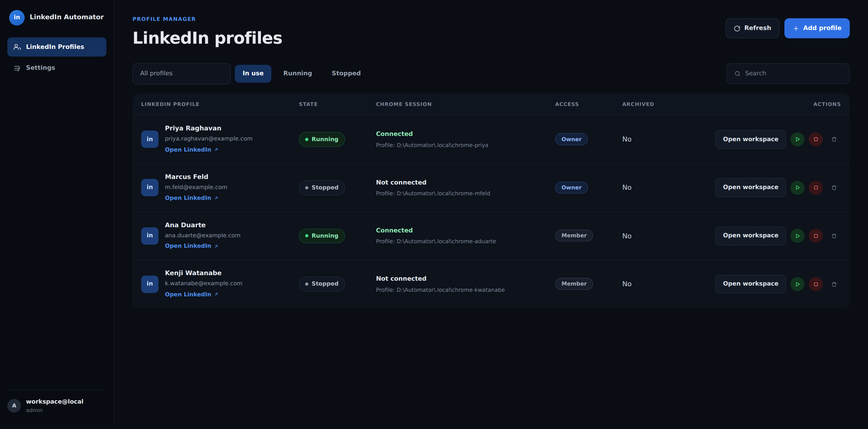Stop Kenji Watanabe's session
The height and width of the screenshot is (429, 868).
point(815,284)
